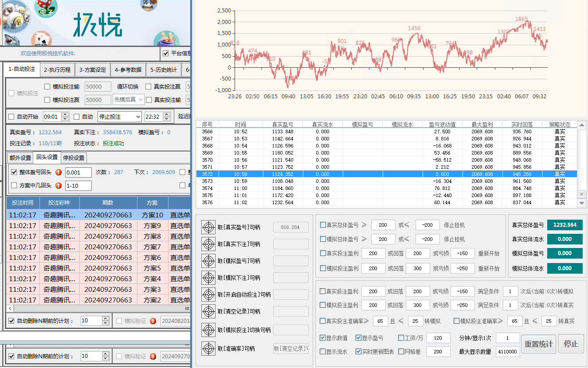Screen dimensions: 588x368
Task: Toggle 真实总体盈亏 stop condition checkbox
Action: point(323,225)
